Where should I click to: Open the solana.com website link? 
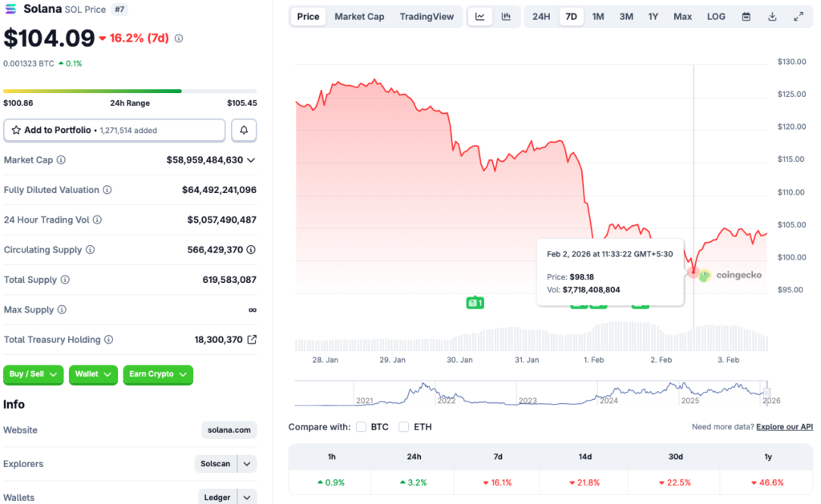[229, 429]
